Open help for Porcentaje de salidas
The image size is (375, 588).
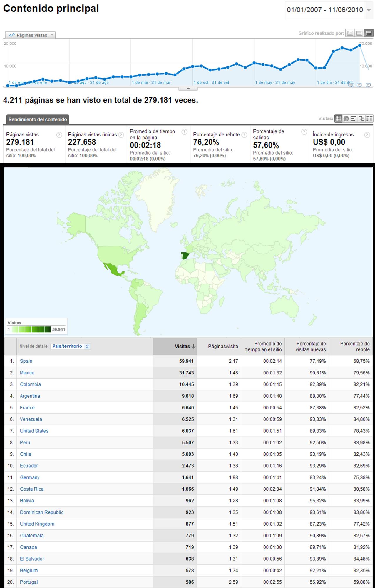tap(304, 132)
